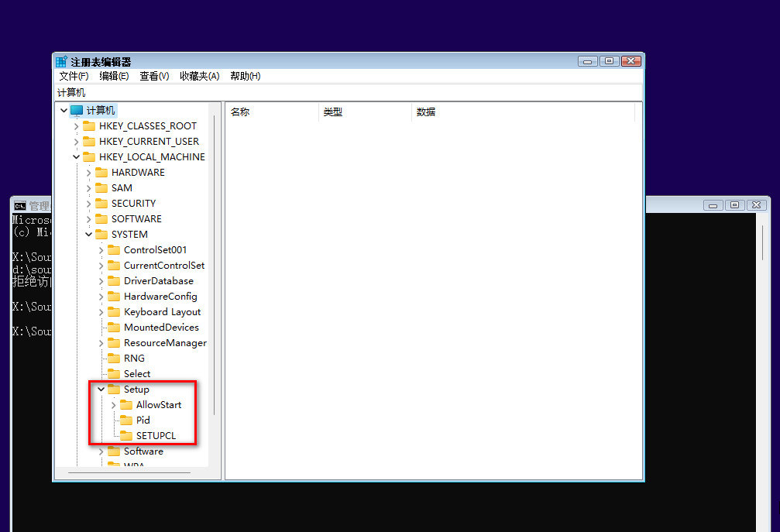Click the Keyboard Layout folder icon

[x=114, y=312]
